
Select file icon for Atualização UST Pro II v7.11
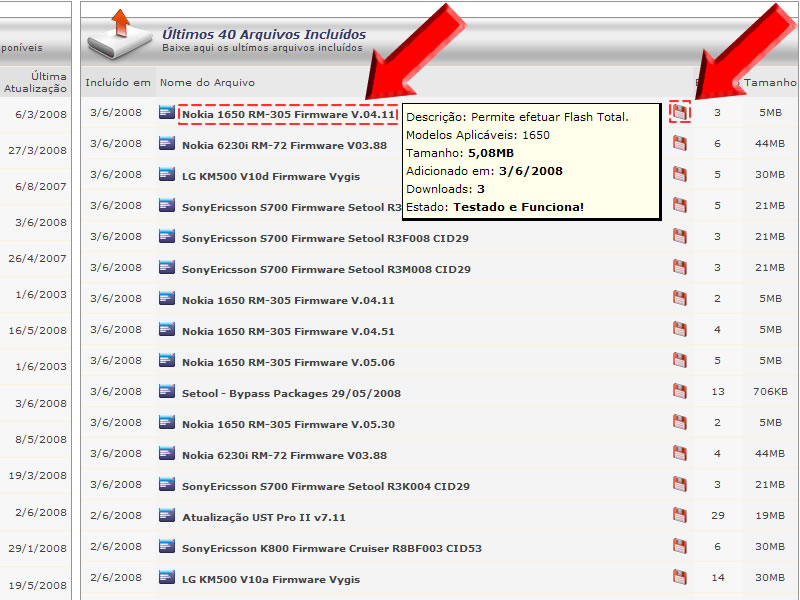(167, 515)
